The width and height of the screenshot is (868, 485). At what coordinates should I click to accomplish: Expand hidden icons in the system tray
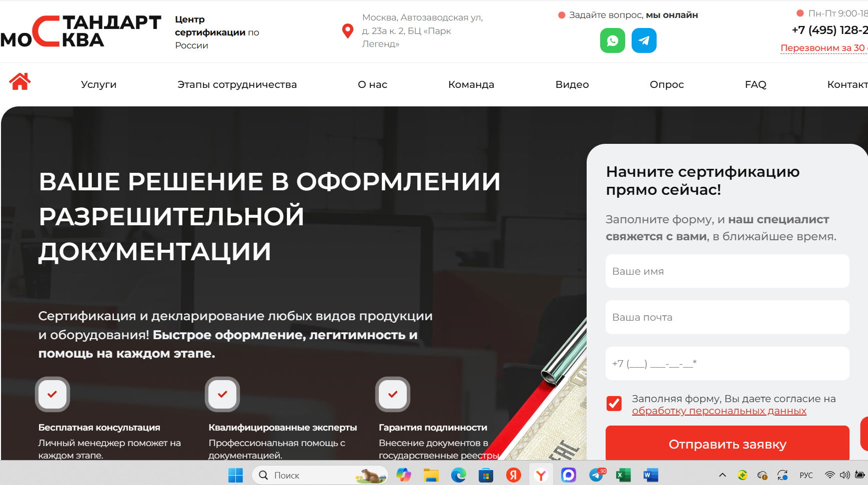pos(723,475)
